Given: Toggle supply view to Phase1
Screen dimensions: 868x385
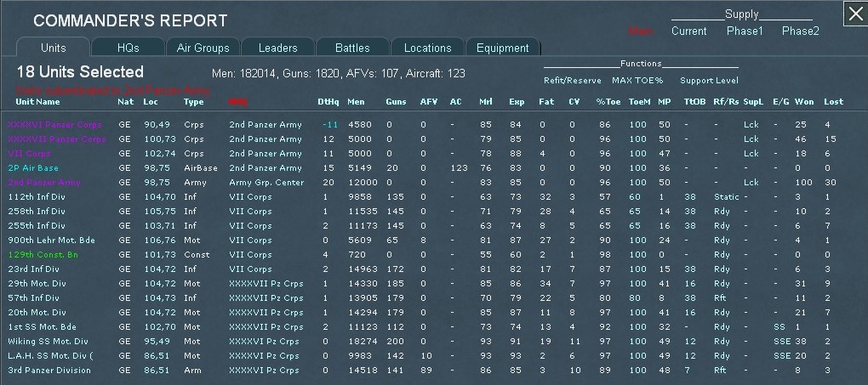Looking at the screenshot, I should click(745, 31).
